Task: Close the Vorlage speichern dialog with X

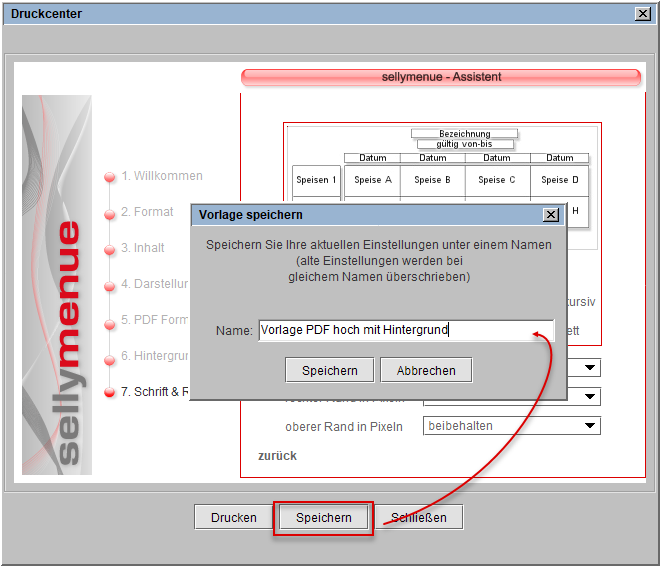Action: [x=550, y=215]
